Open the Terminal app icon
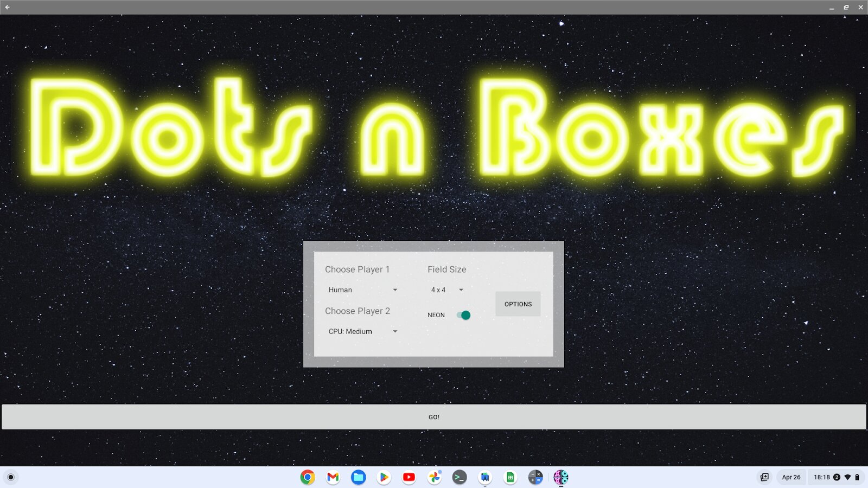This screenshot has height=488, width=868. pos(459,477)
